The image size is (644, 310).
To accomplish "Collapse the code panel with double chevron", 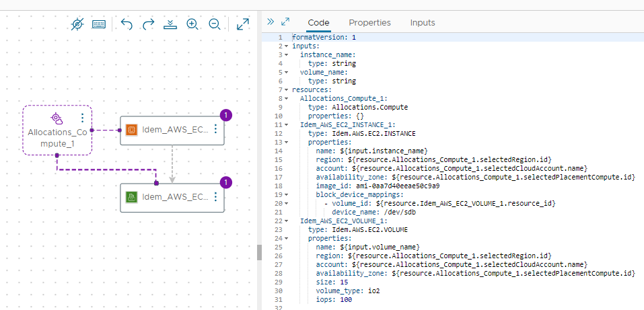I will coord(271,22).
